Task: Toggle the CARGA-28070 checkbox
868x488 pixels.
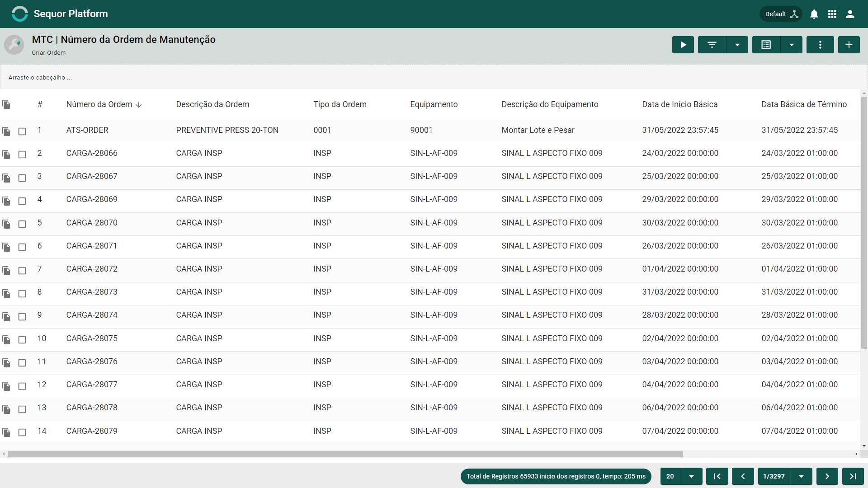Action: (x=22, y=224)
